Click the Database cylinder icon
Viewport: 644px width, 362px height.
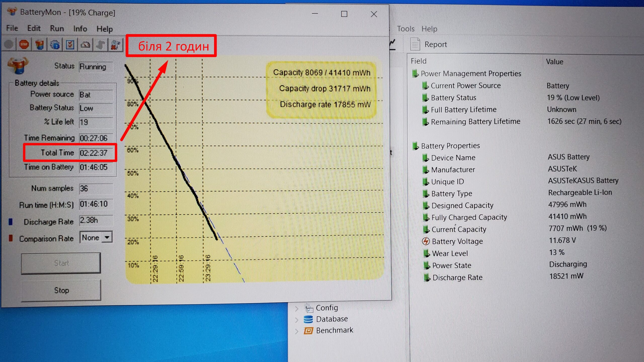click(x=308, y=319)
